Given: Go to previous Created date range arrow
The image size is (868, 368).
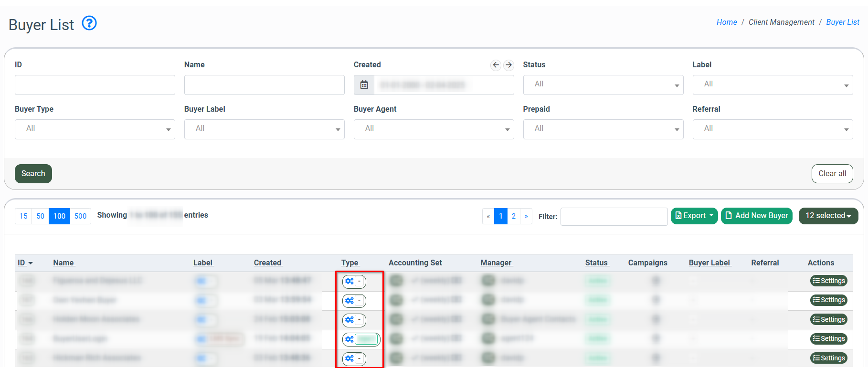Looking at the screenshot, I should (496, 65).
